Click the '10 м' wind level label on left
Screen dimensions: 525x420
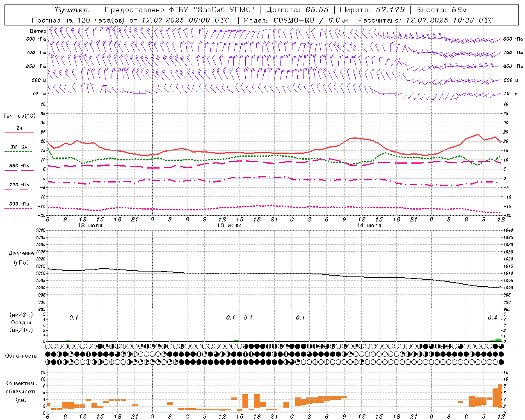click(x=39, y=94)
